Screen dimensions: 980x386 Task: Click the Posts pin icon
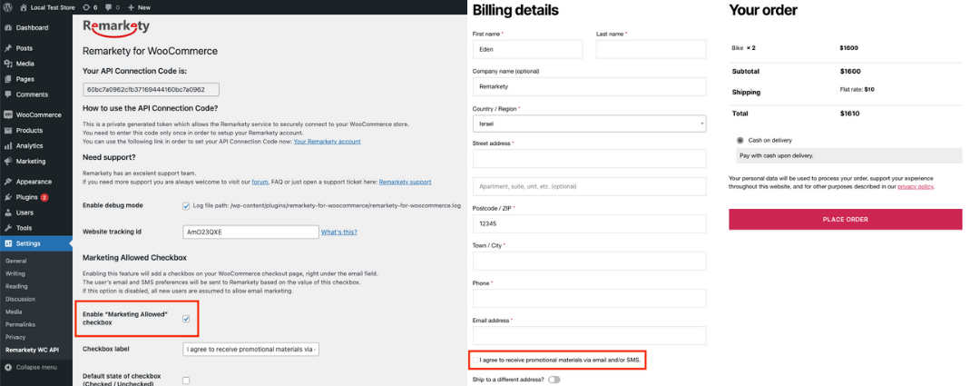point(8,48)
